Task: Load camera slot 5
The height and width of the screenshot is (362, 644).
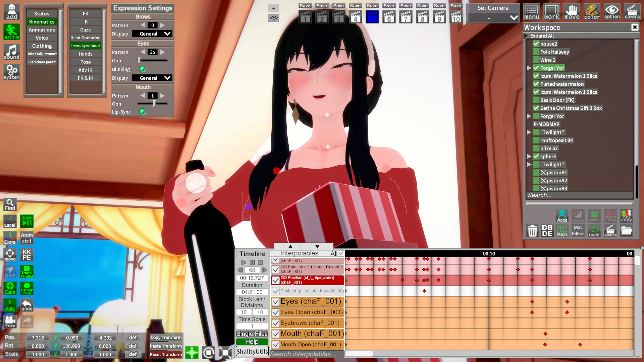Action: (x=372, y=17)
